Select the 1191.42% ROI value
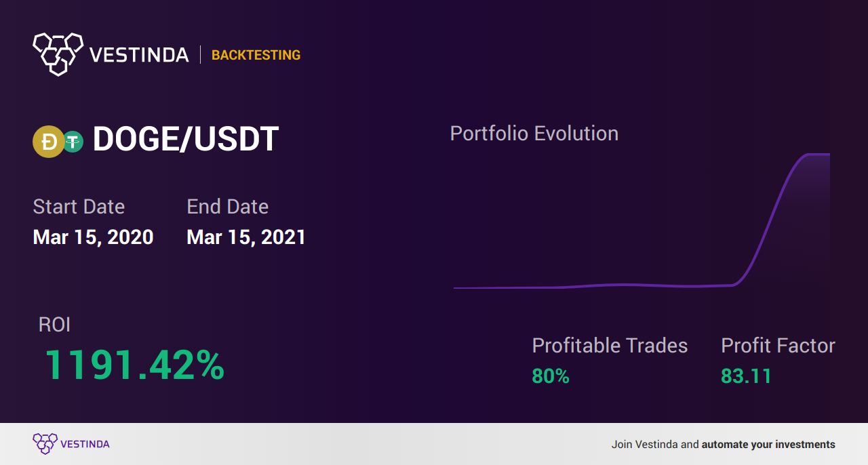 pyautogui.click(x=134, y=365)
